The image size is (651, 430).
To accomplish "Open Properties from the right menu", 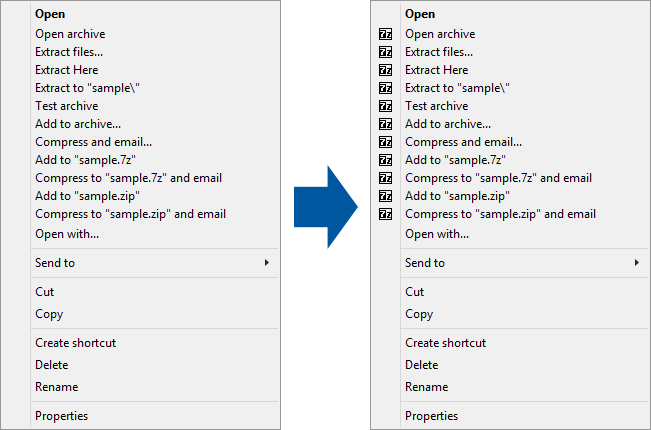I will [x=431, y=416].
